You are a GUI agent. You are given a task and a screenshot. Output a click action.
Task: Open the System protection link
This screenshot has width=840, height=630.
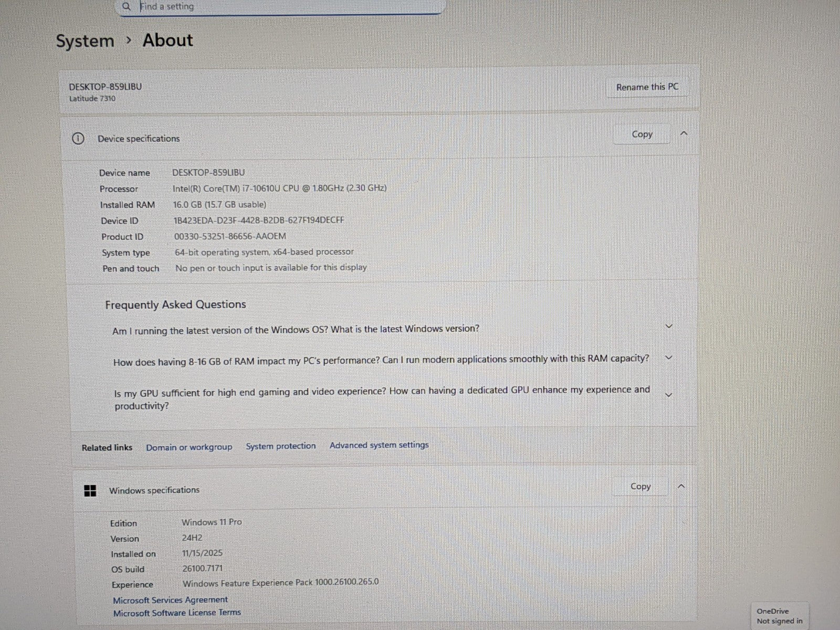[281, 446]
